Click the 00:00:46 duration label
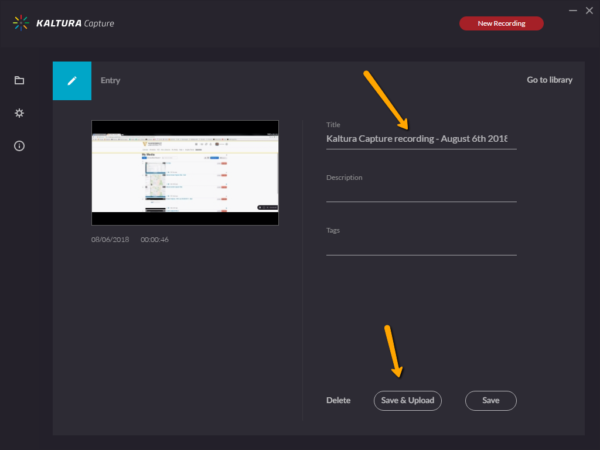 [154, 240]
